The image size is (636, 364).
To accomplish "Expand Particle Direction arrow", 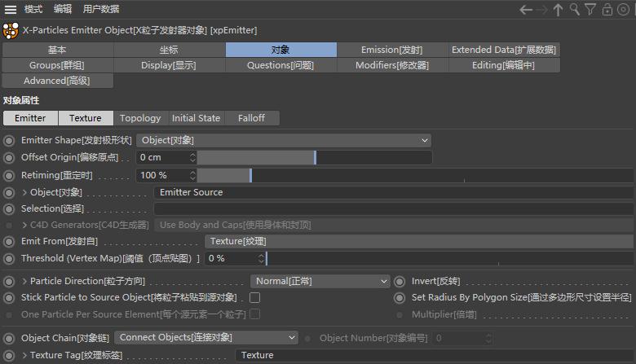I will (x=24, y=282).
